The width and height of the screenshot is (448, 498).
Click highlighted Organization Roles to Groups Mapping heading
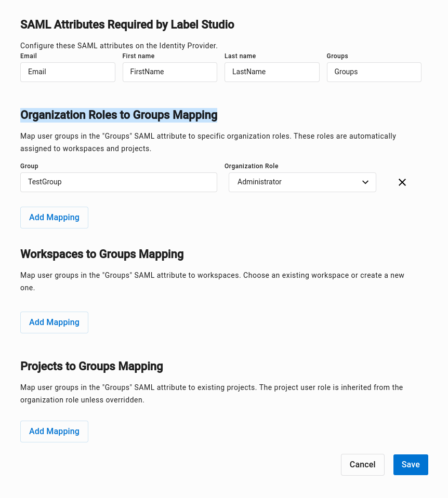(x=118, y=115)
